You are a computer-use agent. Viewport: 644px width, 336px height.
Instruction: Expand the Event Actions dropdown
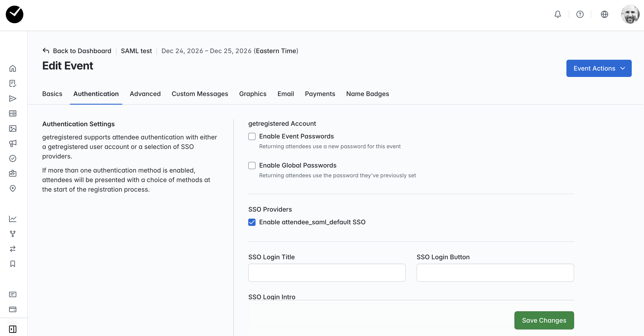[599, 68]
